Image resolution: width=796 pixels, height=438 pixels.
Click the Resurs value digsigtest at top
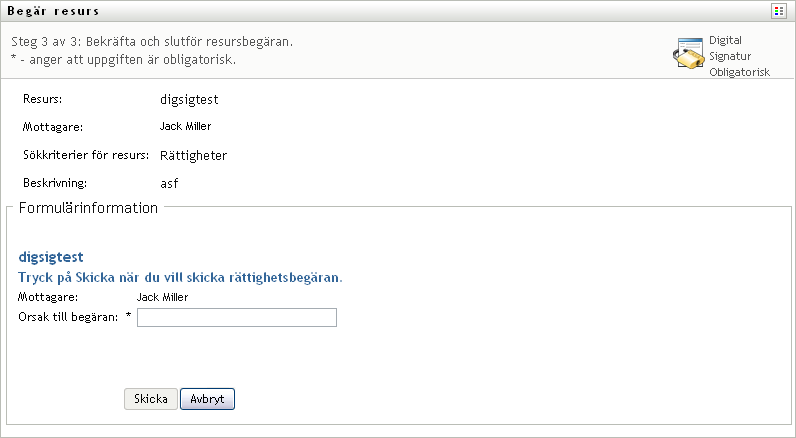[x=189, y=100]
